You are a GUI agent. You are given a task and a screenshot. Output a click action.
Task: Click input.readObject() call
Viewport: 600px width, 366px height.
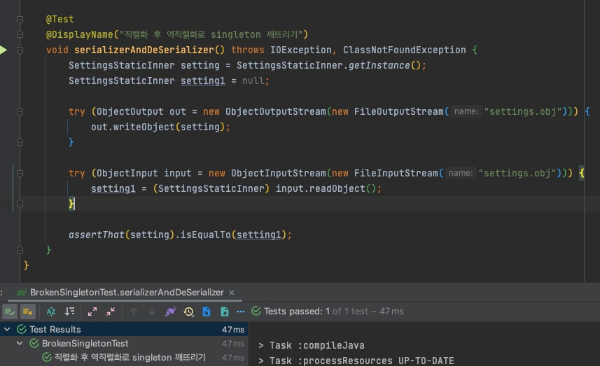[326, 189]
